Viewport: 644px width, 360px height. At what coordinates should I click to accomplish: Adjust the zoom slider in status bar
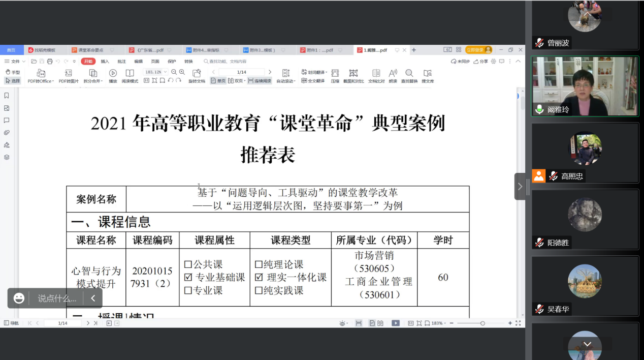(x=482, y=323)
